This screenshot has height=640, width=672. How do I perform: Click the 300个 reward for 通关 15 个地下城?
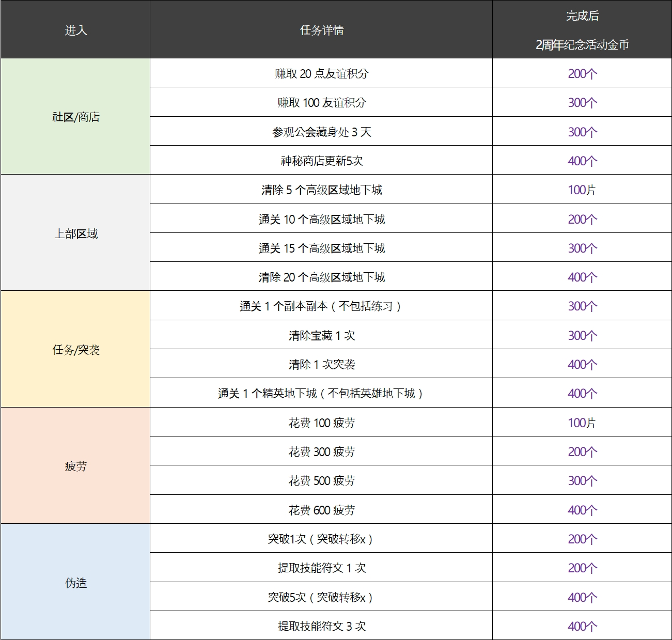(582, 248)
